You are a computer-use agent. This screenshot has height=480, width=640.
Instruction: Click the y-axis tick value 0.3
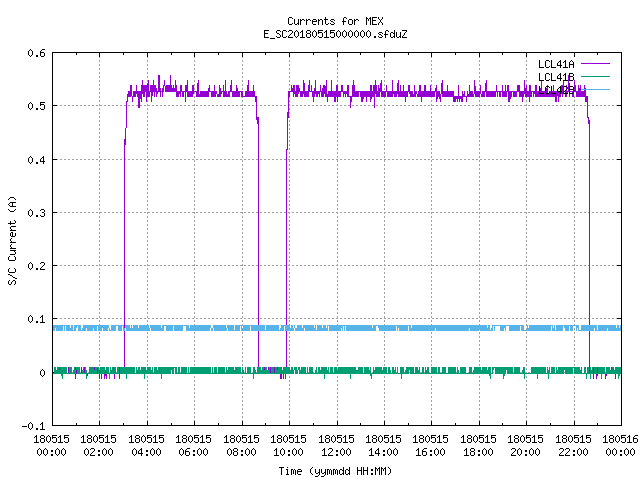click(36, 213)
